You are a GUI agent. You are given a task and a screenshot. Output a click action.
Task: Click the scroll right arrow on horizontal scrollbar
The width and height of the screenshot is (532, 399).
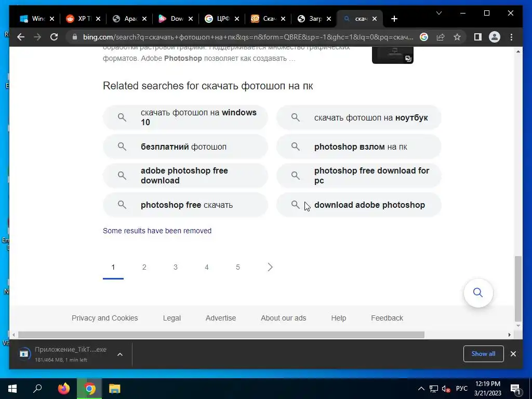tap(509, 335)
